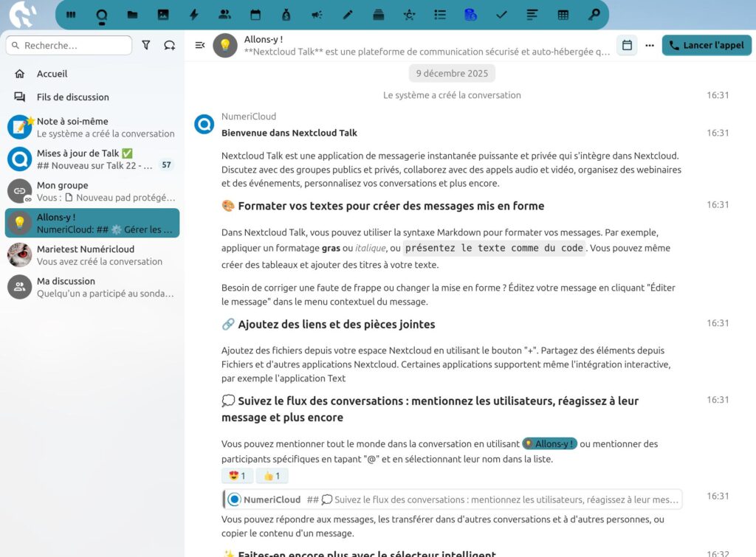Open the Notes pencil app
Screen dimensions: 756x557
pos(348,15)
